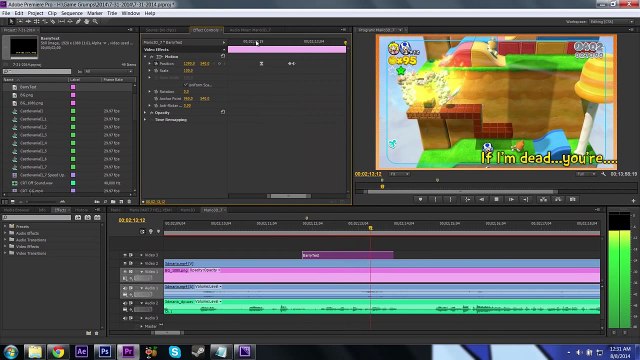
Task: Toggle Snap in the timeline header
Action: (x=142, y=231)
